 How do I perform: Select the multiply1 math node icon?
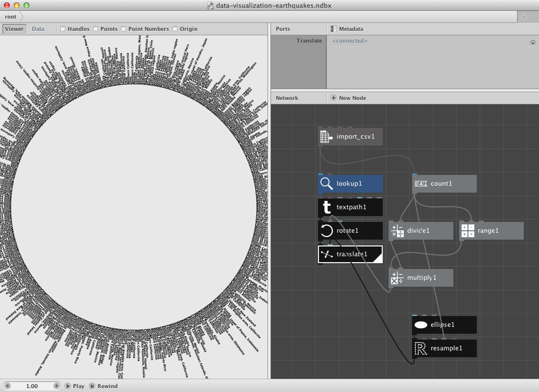pos(397,278)
